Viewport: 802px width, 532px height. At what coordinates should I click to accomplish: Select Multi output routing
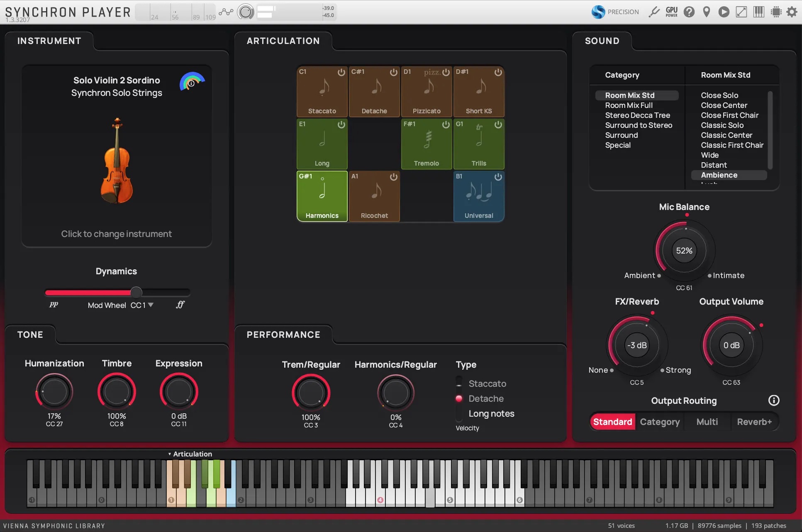pyautogui.click(x=707, y=422)
